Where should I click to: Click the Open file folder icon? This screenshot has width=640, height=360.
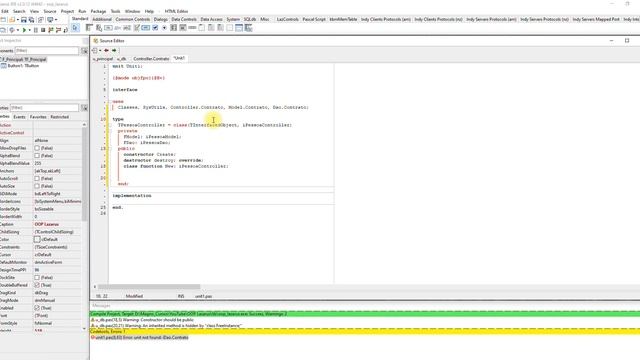point(12,20)
